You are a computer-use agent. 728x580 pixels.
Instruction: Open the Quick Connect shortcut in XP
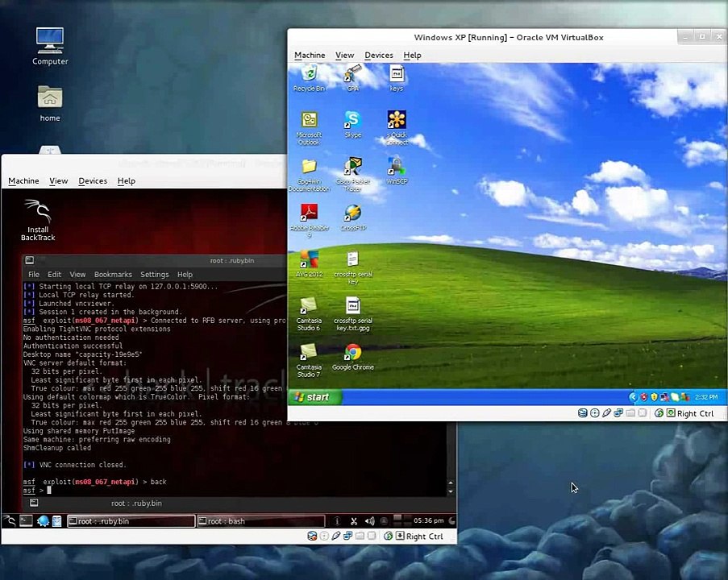click(x=397, y=129)
